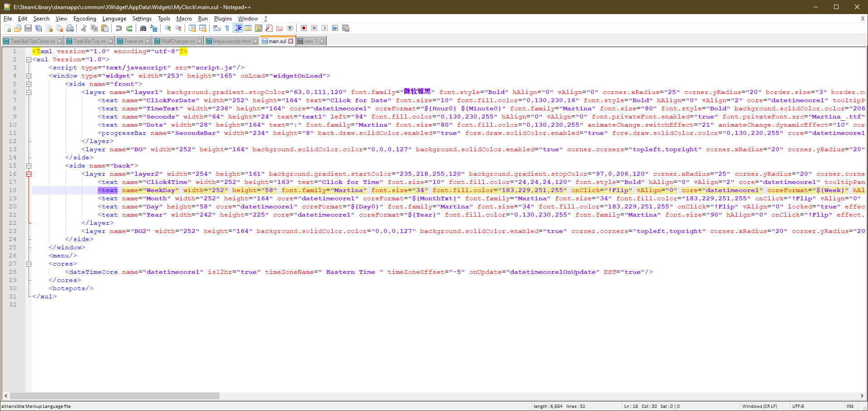
Task: Zoom out with the magnifier minus icon
Action: click(x=178, y=28)
